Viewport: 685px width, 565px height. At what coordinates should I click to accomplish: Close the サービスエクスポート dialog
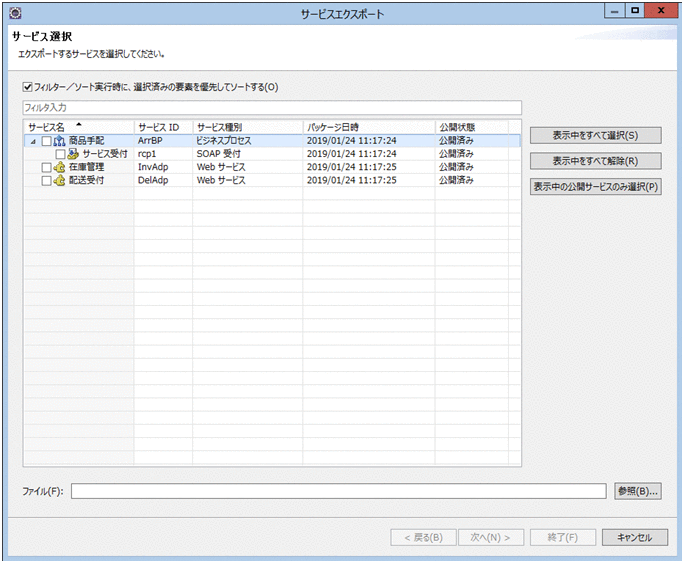click(661, 11)
